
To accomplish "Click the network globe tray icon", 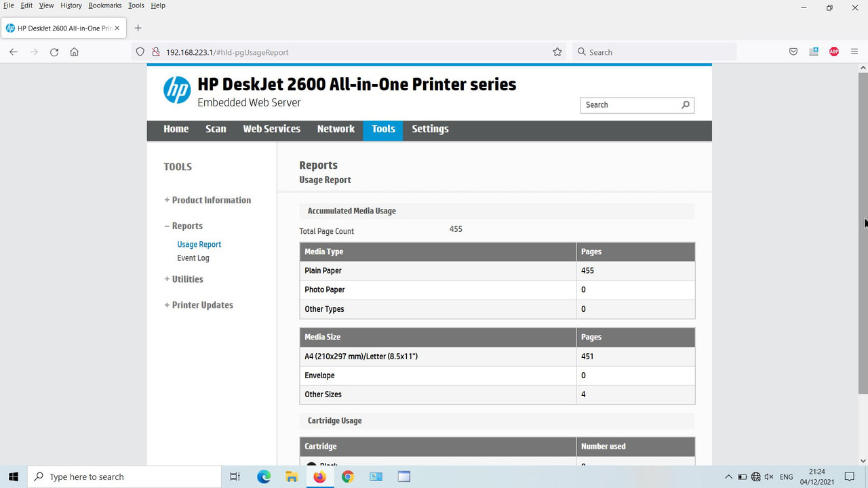I will click(x=756, y=477).
